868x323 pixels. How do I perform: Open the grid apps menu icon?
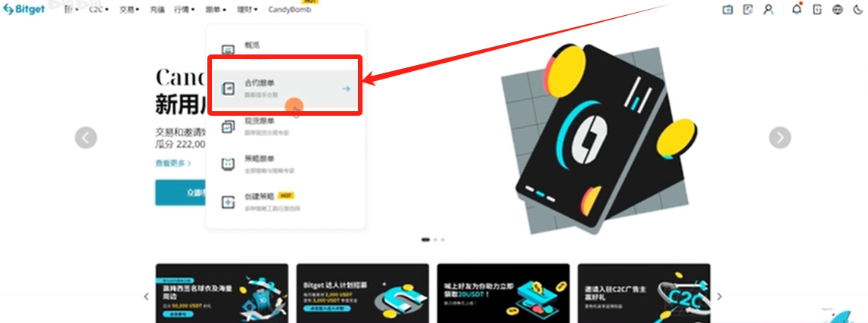[x=70, y=9]
